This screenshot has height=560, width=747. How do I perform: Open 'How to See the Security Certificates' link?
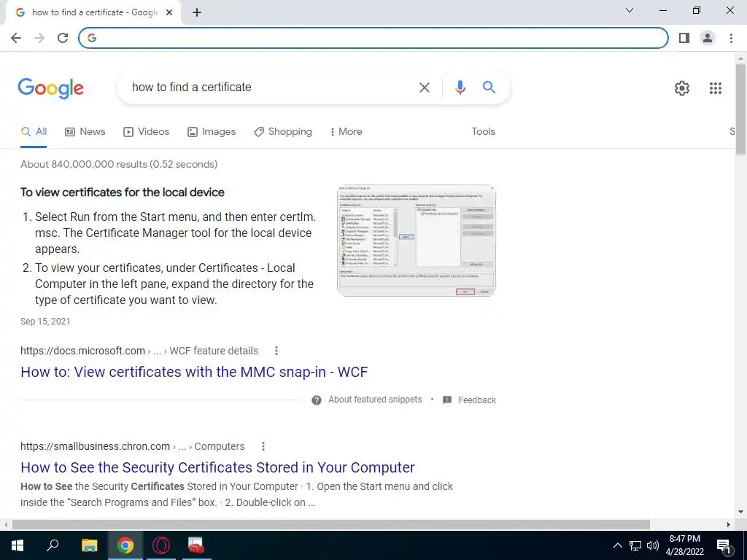217,467
